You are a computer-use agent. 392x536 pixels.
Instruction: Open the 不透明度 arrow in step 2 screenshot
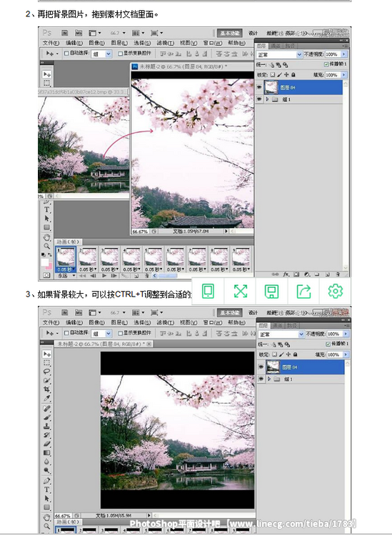pyautogui.click(x=344, y=54)
